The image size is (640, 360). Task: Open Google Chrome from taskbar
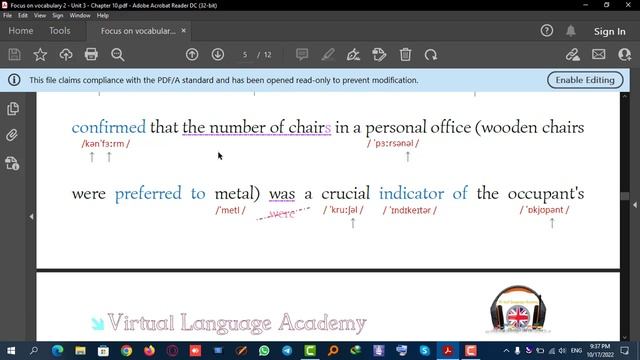click(127, 351)
